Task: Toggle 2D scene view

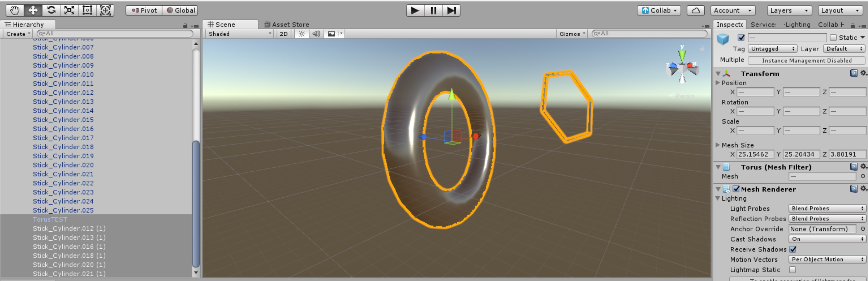Action: (284, 34)
